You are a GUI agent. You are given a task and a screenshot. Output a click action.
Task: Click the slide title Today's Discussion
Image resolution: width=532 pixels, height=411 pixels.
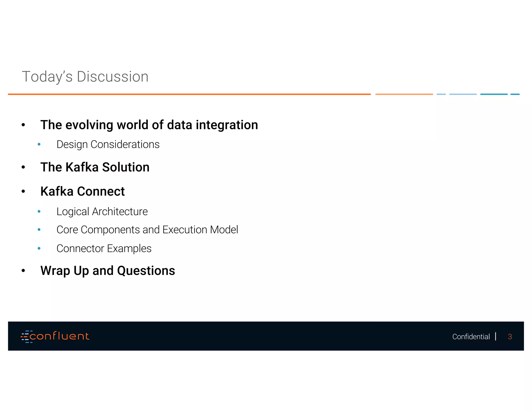[x=85, y=77]
